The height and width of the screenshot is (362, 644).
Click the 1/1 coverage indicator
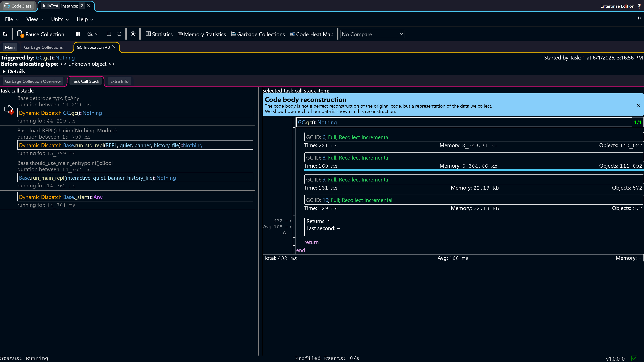click(638, 122)
